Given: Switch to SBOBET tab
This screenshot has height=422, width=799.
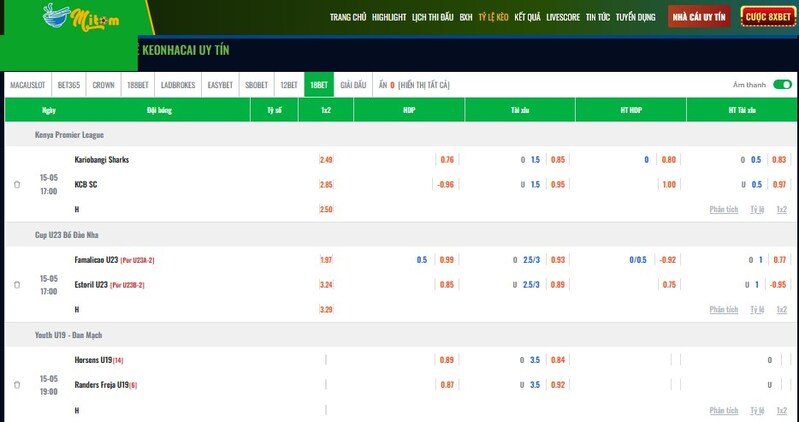Looking at the screenshot, I should pyautogui.click(x=256, y=85).
